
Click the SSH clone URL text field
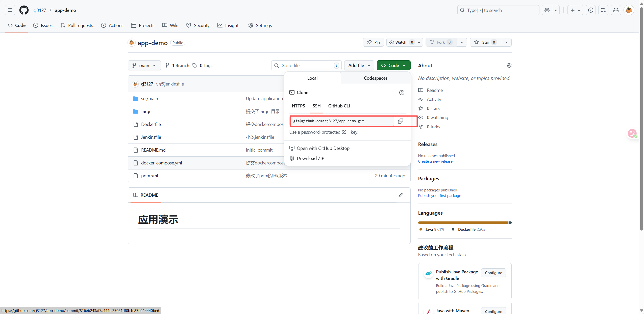click(342, 121)
